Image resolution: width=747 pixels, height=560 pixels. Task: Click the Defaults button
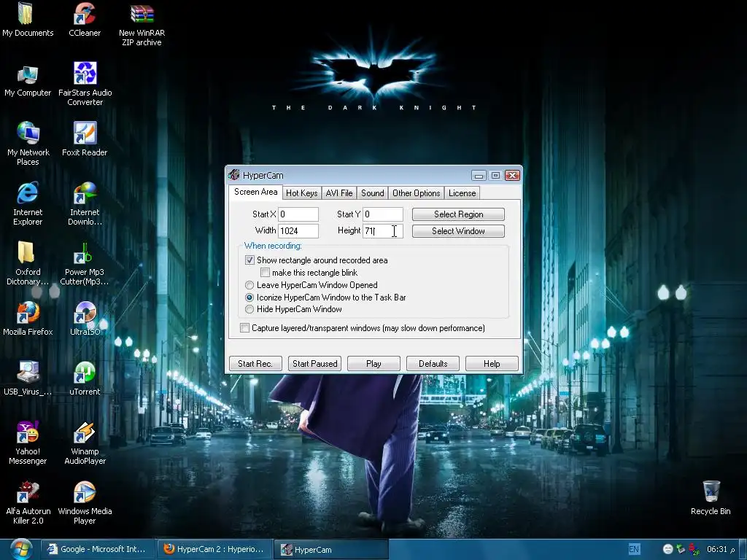433,363
